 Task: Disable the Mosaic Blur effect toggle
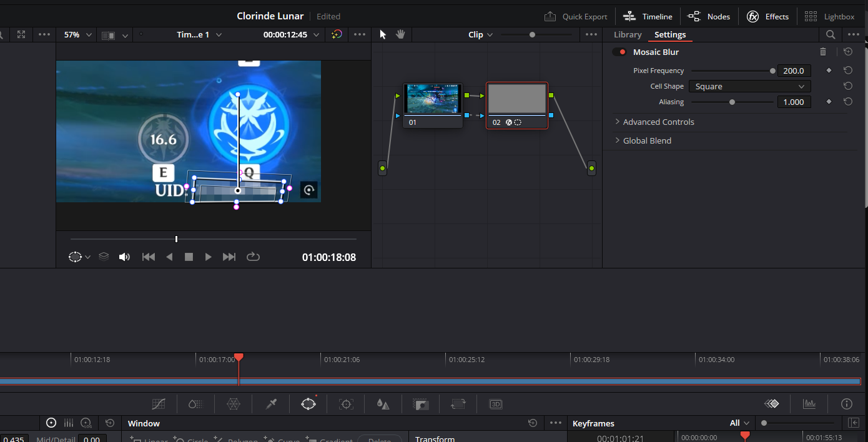tap(619, 52)
